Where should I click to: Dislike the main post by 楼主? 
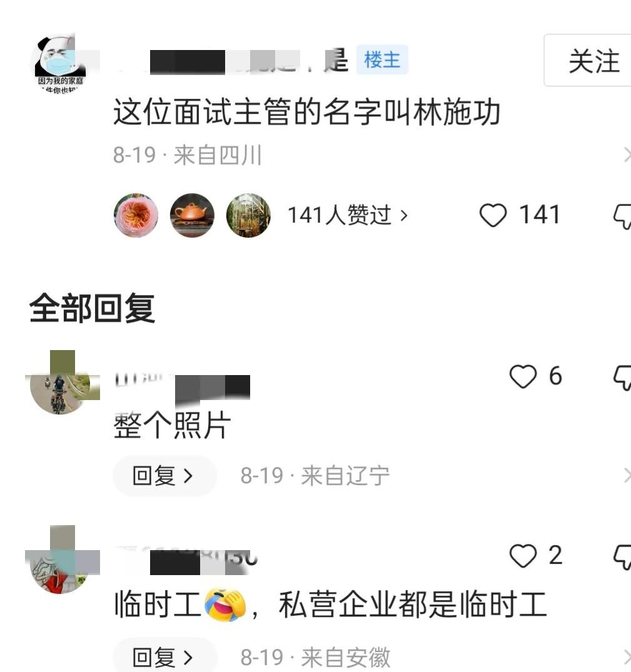[622, 216]
